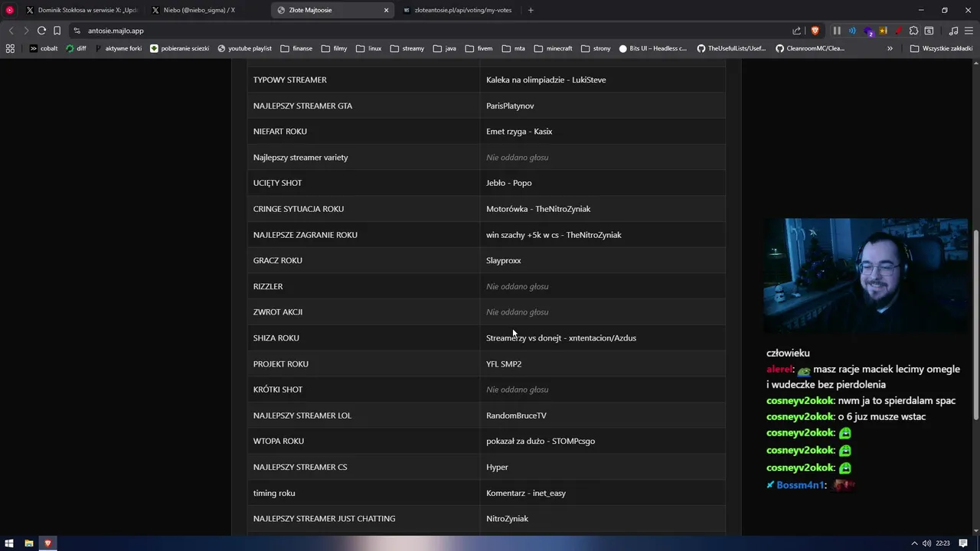Image resolution: width=980 pixels, height=551 pixels.
Task: Share this page via the share icon
Action: [796, 31]
